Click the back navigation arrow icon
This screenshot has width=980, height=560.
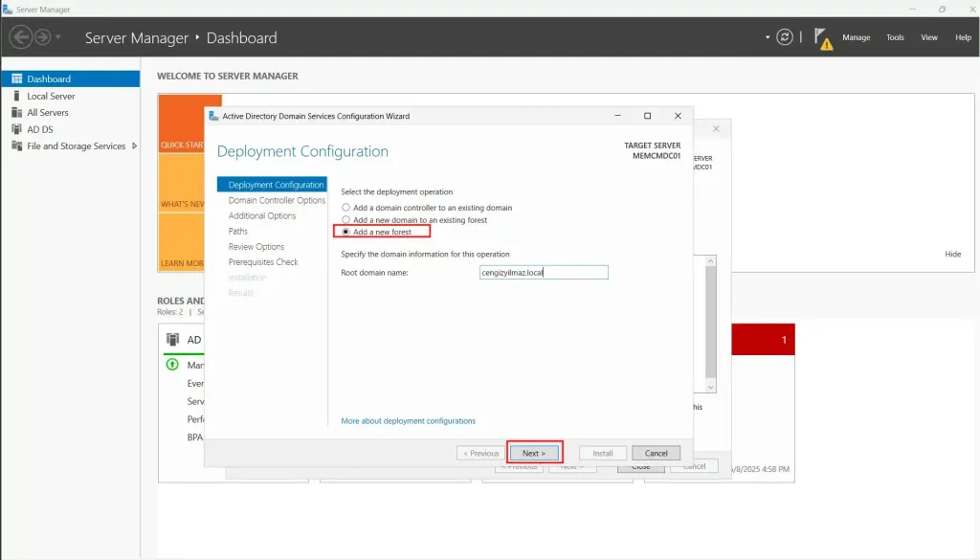20,37
